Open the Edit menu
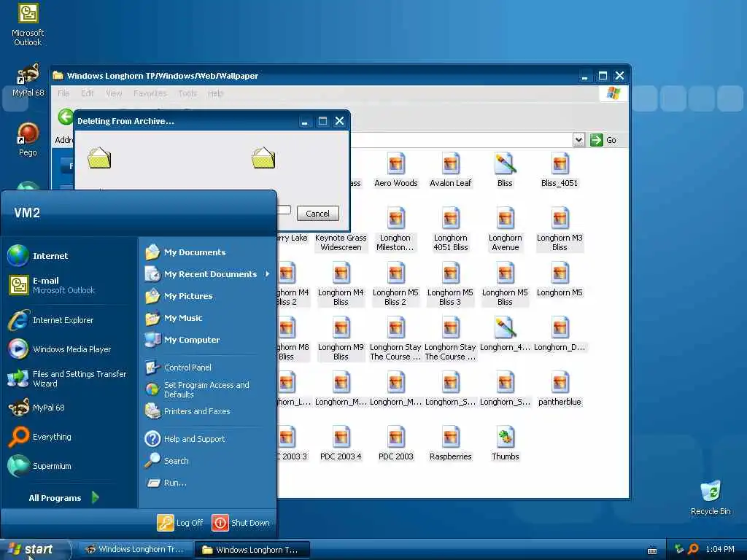The width and height of the screenshot is (747, 560). [x=88, y=93]
